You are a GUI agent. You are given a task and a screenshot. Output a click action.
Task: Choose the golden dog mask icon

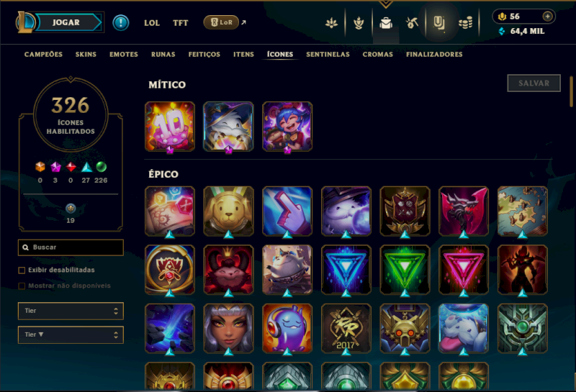pyautogui.click(x=228, y=211)
